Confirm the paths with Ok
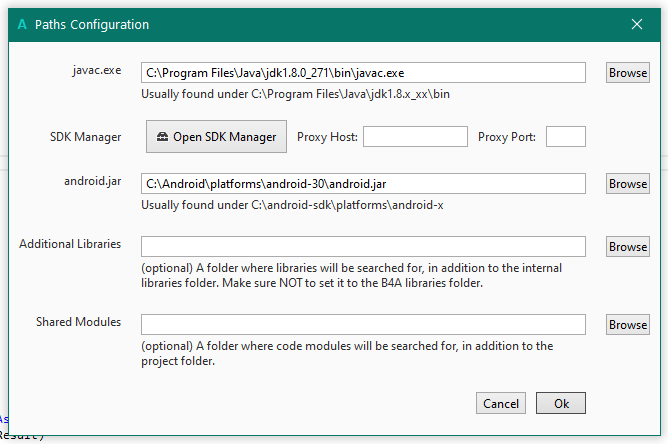Viewport: 668px width, 444px height. tap(561, 404)
